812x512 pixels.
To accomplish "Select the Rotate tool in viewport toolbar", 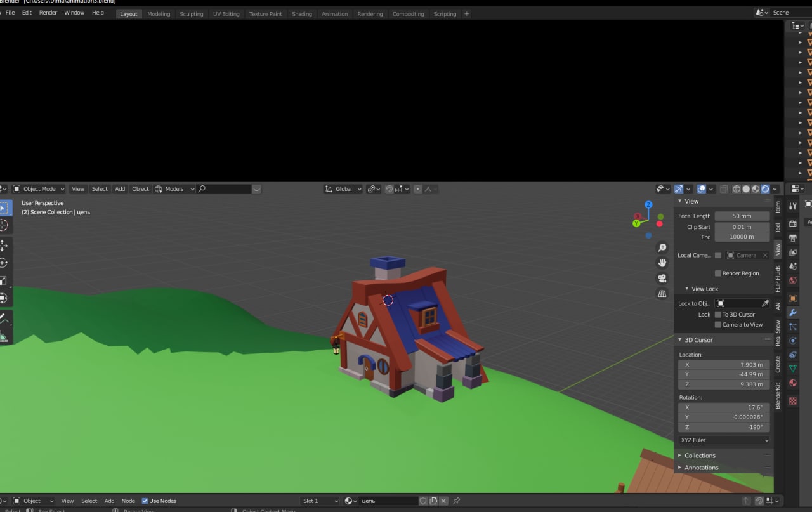I will [3, 263].
